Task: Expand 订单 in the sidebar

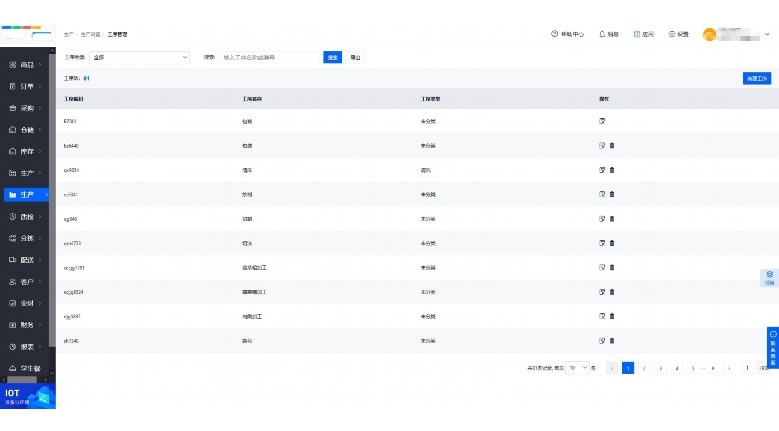Action: coord(26,86)
